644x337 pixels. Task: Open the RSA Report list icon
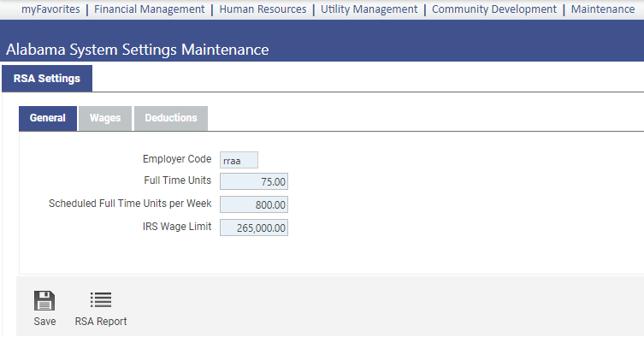coord(101,300)
